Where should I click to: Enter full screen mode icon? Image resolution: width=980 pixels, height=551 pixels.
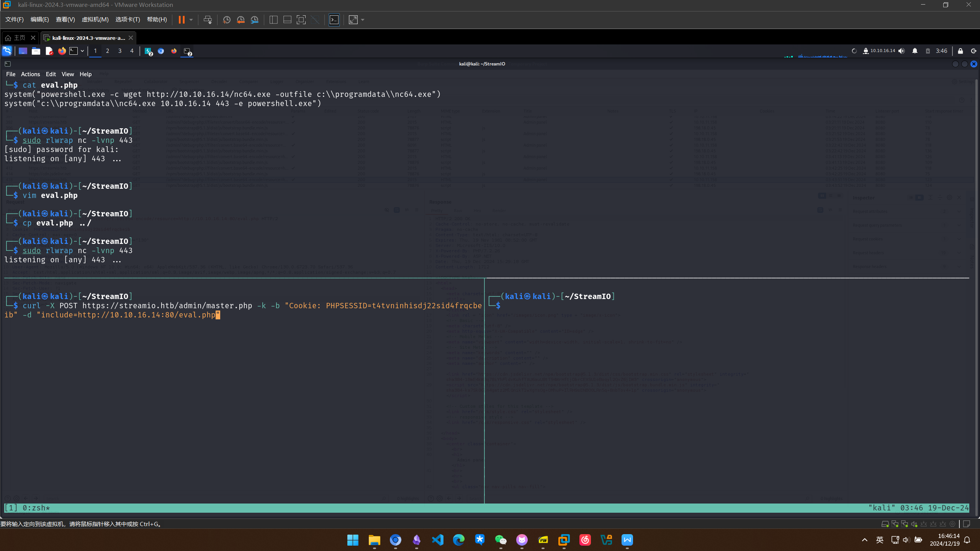point(301,20)
